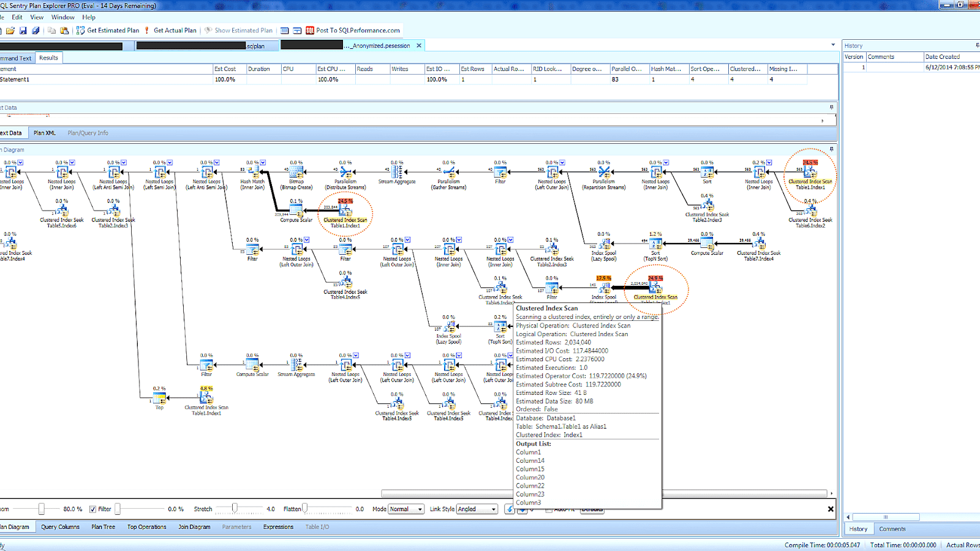The height and width of the screenshot is (551, 980).
Task: Toggle the Filter checkbox near the zoom slider
Action: [x=91, y=509]
